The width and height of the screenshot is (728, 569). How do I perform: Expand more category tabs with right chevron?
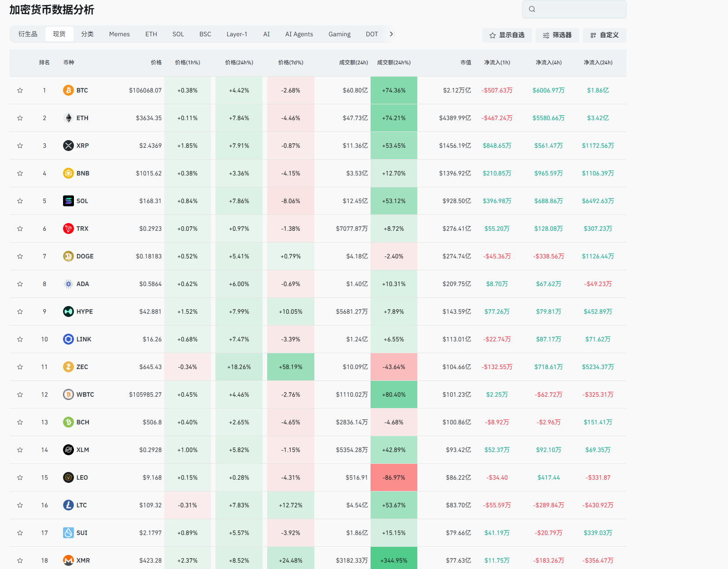point(391,34)
